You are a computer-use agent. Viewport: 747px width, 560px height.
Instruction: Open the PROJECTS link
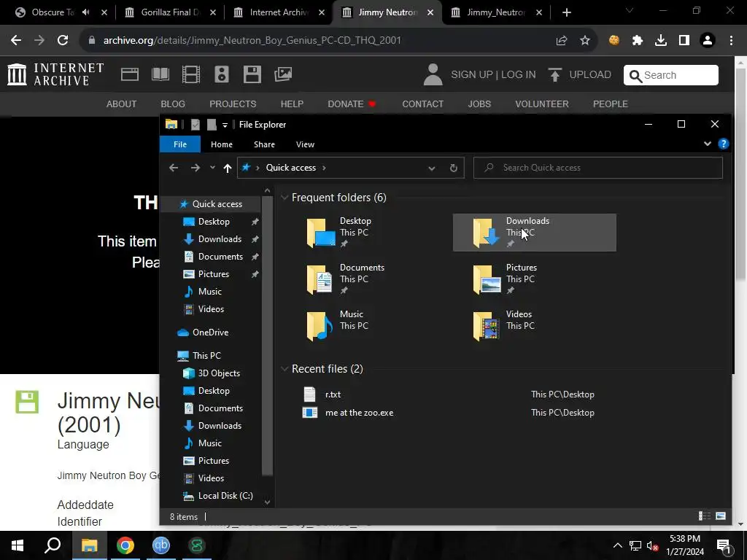pyautogui.click(x=233, y=104)
